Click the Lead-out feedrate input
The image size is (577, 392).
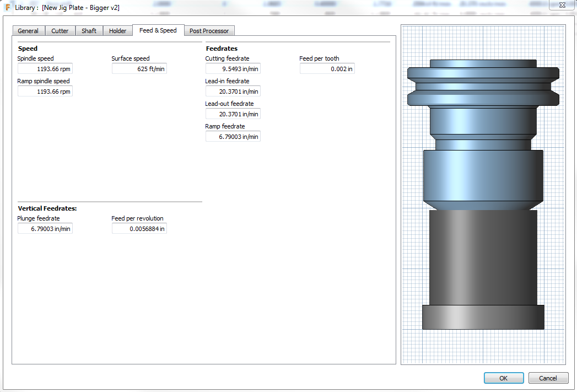pyautogui.click(x=233, y=114)
